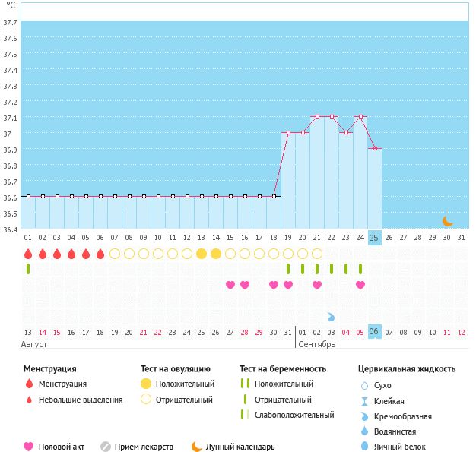Click the positive ovulation test on day 13
Image resolution: width=476 pixels, height=452 pixels.
point(202,254)
